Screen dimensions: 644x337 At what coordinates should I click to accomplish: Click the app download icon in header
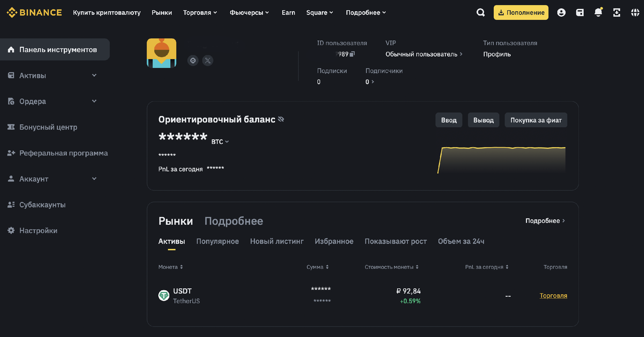617,12
